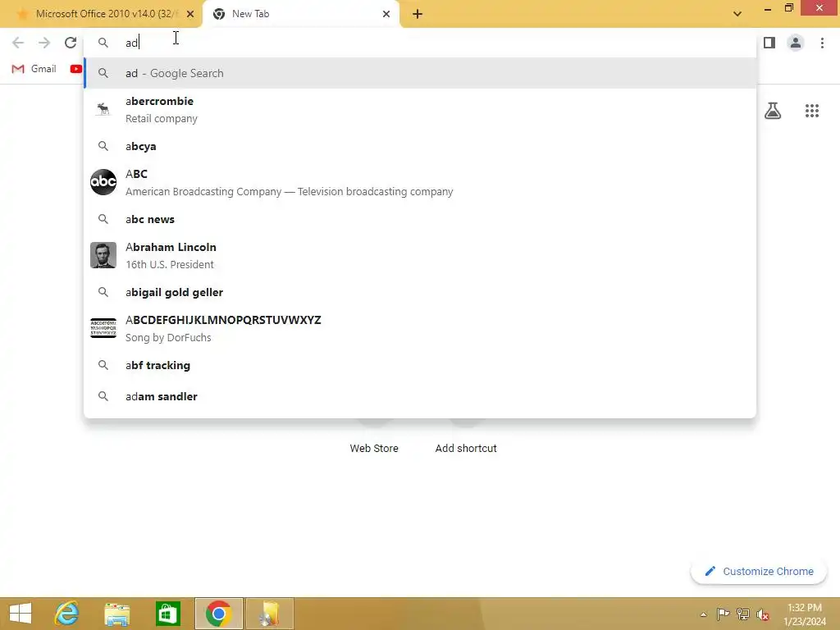Select the adam sandler suggestion

pyautogui.click(x=421, y=396)
